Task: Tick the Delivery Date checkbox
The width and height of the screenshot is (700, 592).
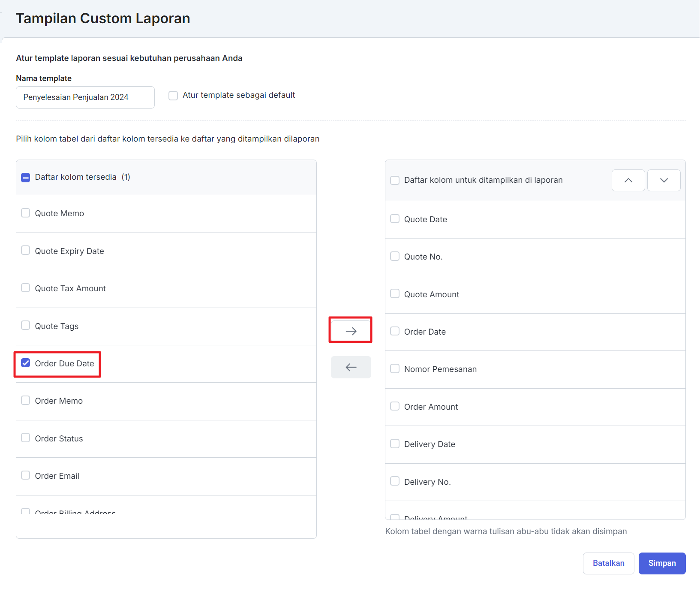Action: (395, 444)
